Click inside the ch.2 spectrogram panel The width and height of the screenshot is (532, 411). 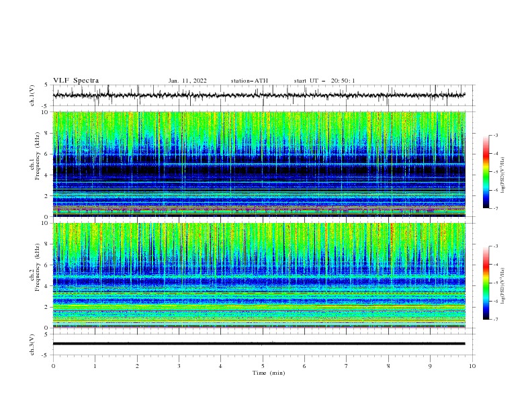coord(259,275)
